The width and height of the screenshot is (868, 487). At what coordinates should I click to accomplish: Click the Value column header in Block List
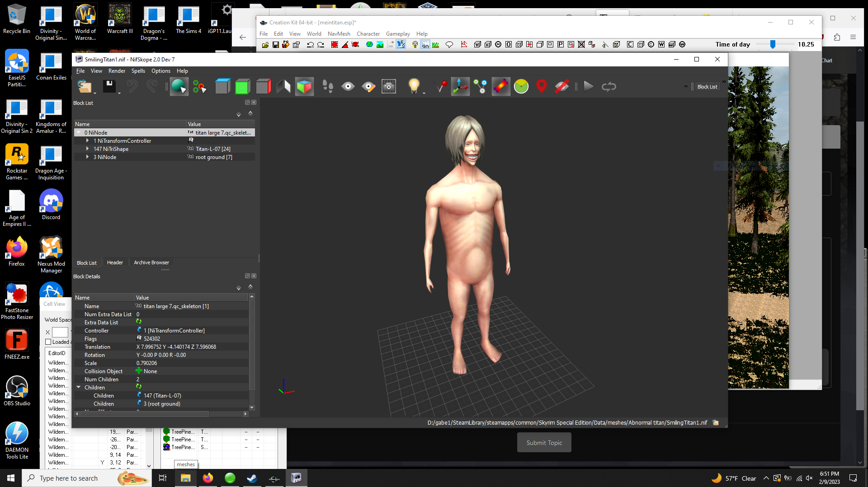pyautogui.click(x=221, y=124)
